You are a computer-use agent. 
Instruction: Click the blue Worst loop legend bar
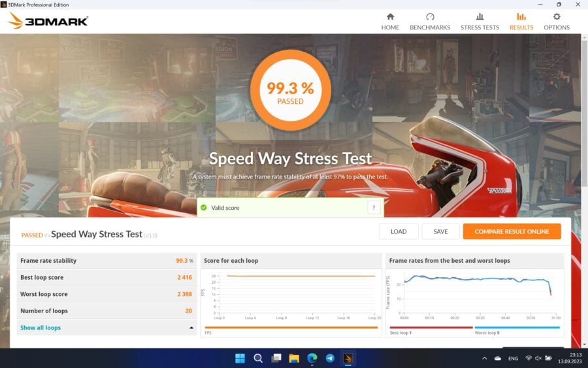[517, 327]
